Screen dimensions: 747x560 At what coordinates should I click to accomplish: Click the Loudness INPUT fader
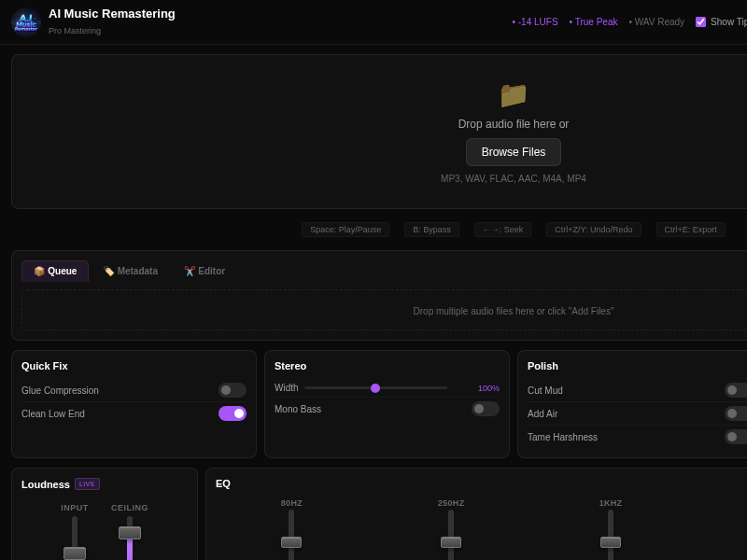pos(75,553)
